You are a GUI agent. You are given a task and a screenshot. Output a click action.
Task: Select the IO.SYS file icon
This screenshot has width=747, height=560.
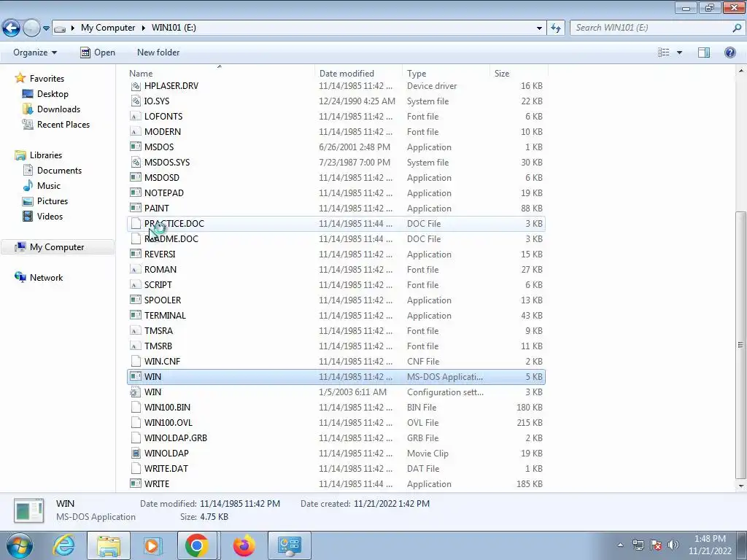click(x=136, y=101)
